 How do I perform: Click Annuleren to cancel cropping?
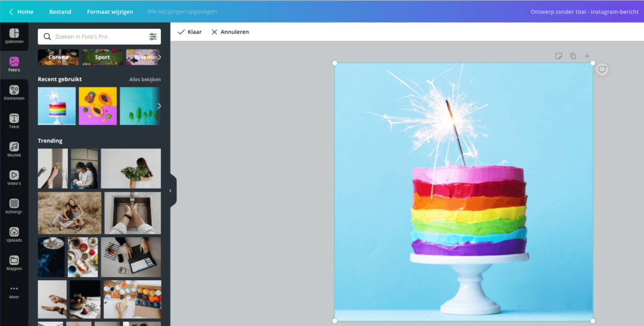tap(230, 31)
